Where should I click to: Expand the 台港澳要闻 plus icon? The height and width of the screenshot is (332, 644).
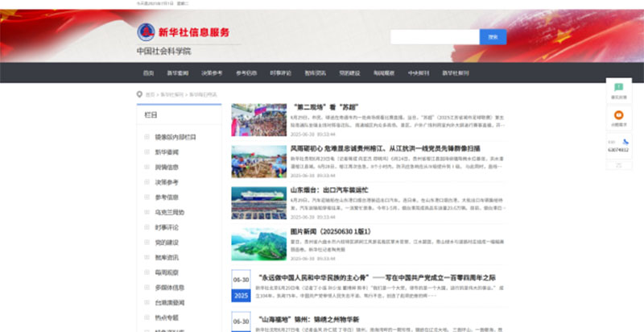[x=147, y=302]
